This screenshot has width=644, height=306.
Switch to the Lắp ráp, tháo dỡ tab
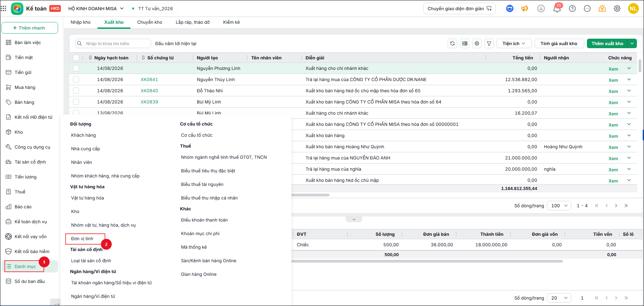193,22
